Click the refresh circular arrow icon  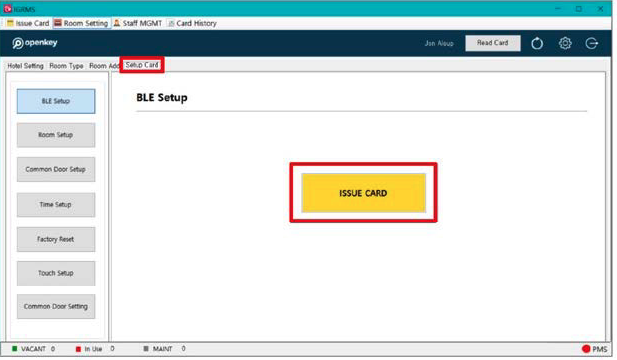537,43
